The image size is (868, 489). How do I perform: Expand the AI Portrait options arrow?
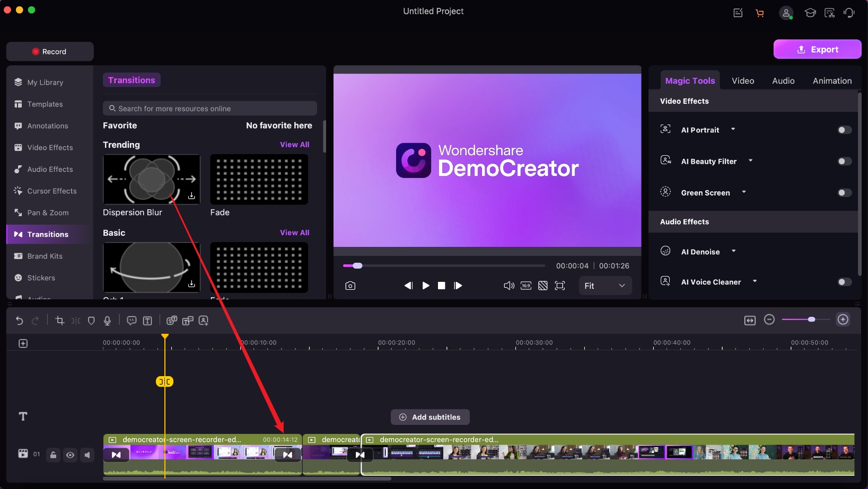pyautogui.click(x=733, y=129)
